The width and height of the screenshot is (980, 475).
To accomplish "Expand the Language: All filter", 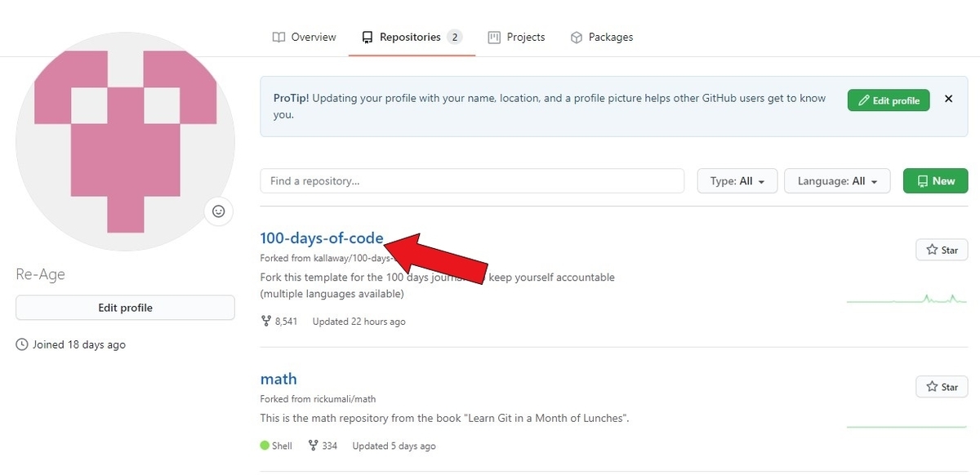I will pyautogui.click(x=836, y=181).
